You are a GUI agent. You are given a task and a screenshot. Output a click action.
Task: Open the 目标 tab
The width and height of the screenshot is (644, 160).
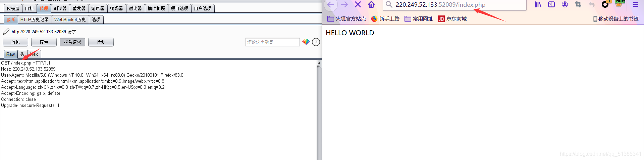(30, 8)
